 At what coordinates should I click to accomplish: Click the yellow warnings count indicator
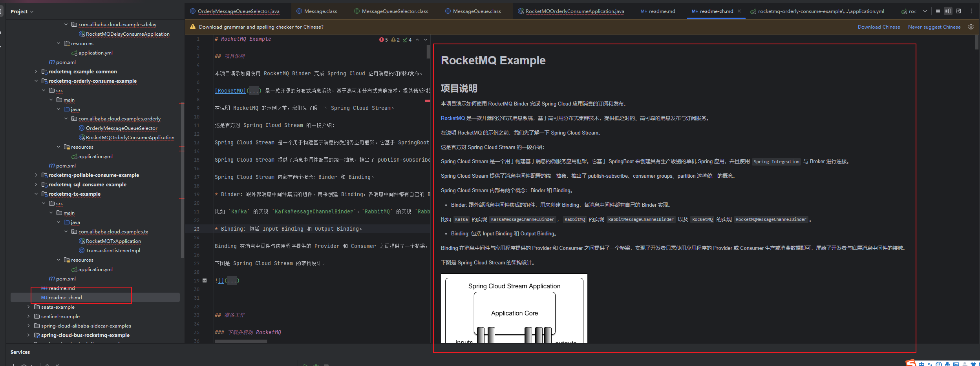click(396, 40)
